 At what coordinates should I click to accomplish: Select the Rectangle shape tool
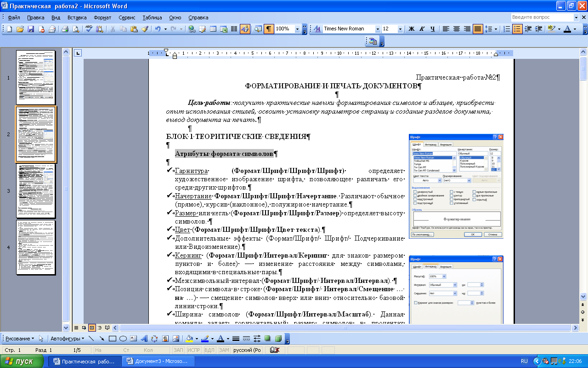pos(113,339)
